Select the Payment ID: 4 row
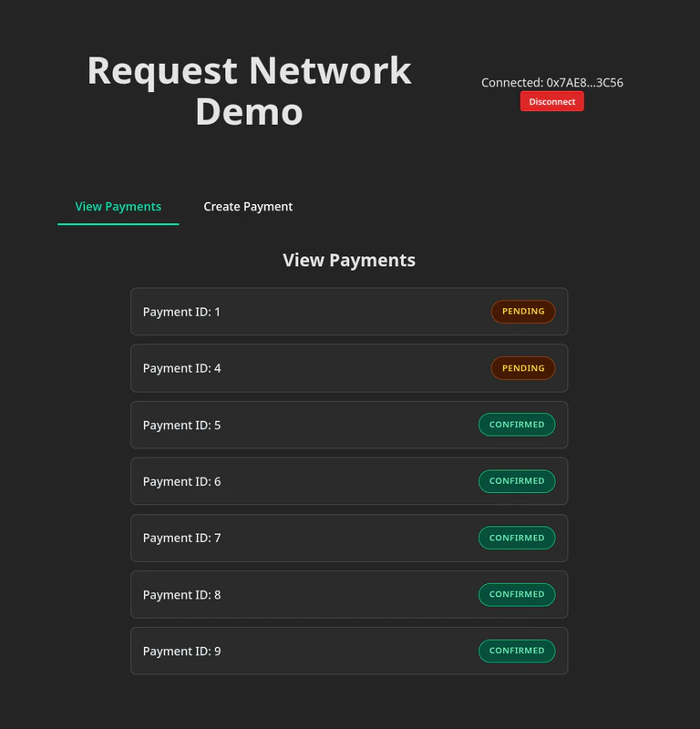 (349, 368)
